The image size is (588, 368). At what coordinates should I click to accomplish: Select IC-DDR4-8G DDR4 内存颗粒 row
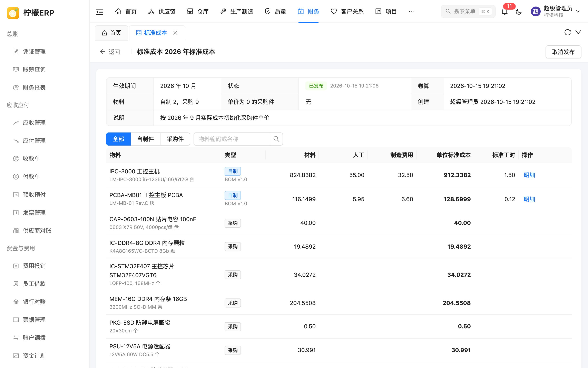(x=339, y=247)
